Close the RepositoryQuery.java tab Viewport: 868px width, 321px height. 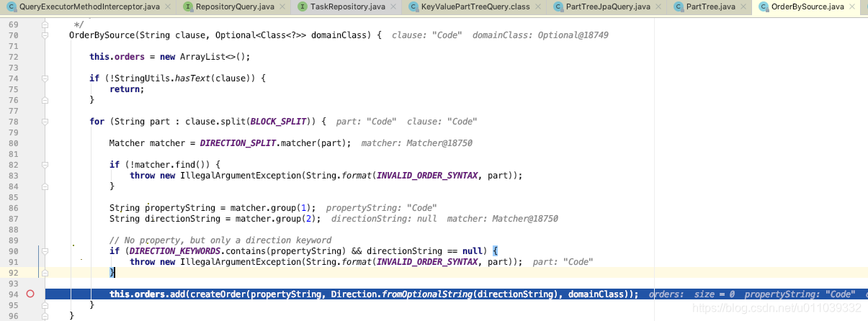coord(283,7)
